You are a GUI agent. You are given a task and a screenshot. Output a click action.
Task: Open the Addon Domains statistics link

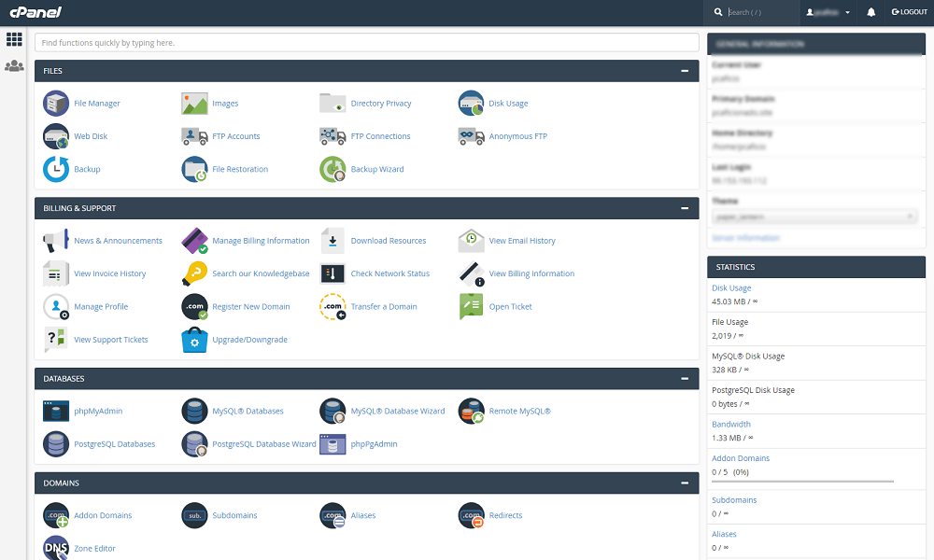click(741, 458)
